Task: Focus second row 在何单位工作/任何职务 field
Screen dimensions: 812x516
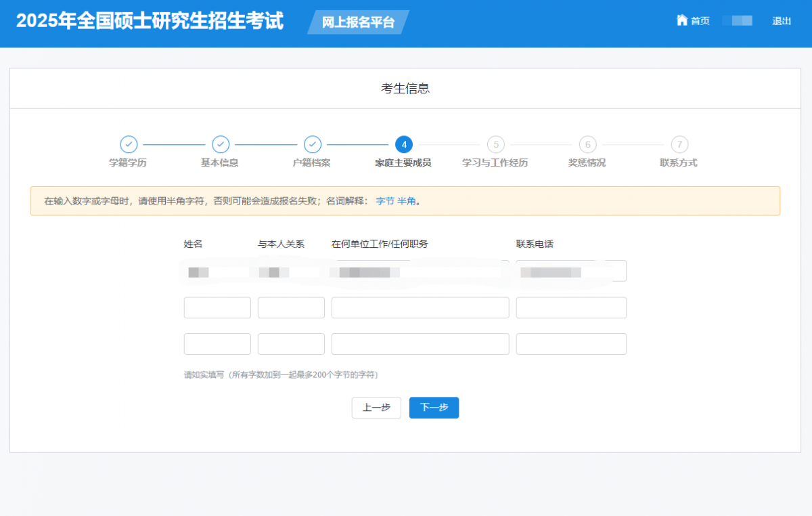Action: point(420,307)
